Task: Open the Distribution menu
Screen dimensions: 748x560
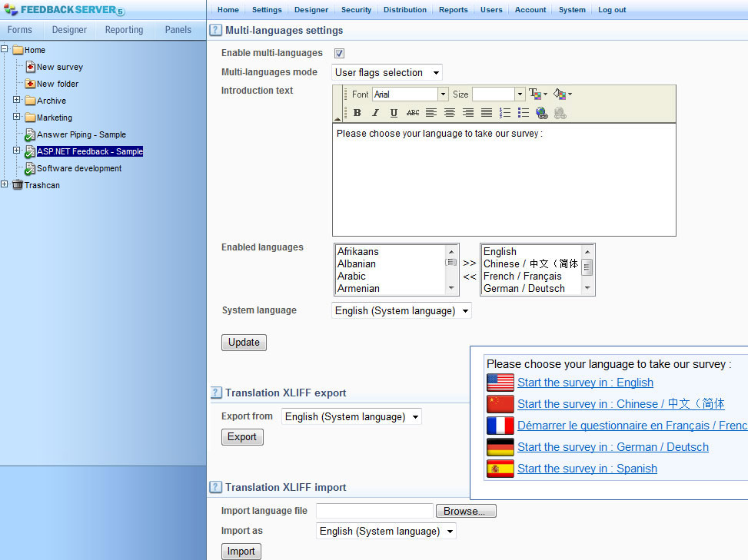Action: pyautogui.click(x=405, y=9)
